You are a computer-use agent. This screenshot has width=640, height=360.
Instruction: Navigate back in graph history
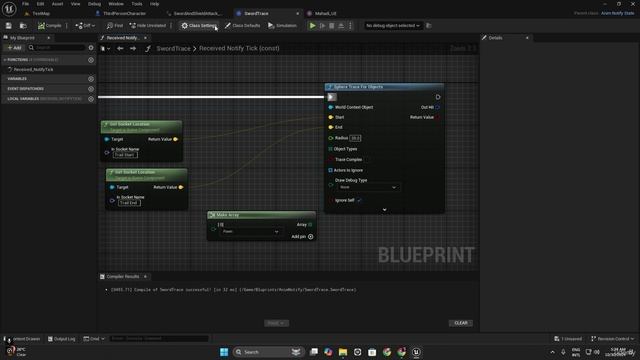pyautogui.click(x=120, y=48)
